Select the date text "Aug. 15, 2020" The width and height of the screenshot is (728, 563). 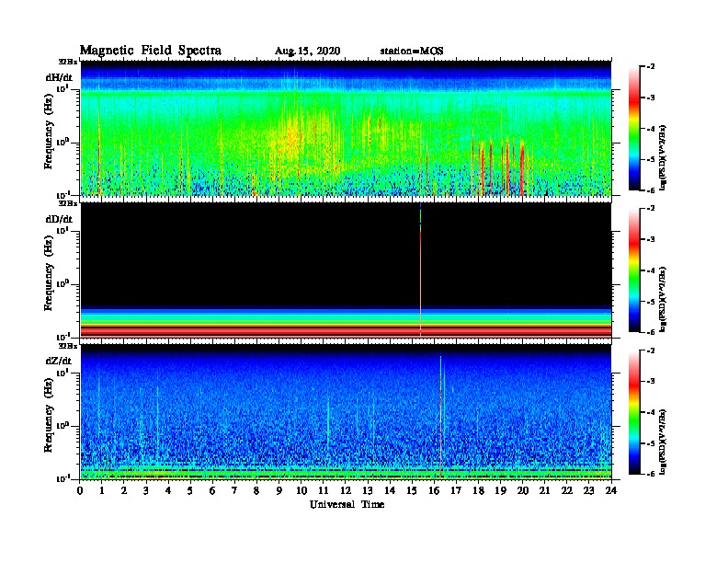307,52
